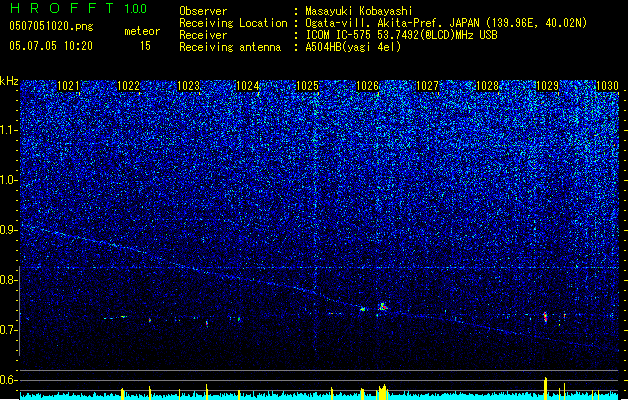Click the 1030 time marker
This screenshot has width=629, height=400.
(x=607, y=86)
